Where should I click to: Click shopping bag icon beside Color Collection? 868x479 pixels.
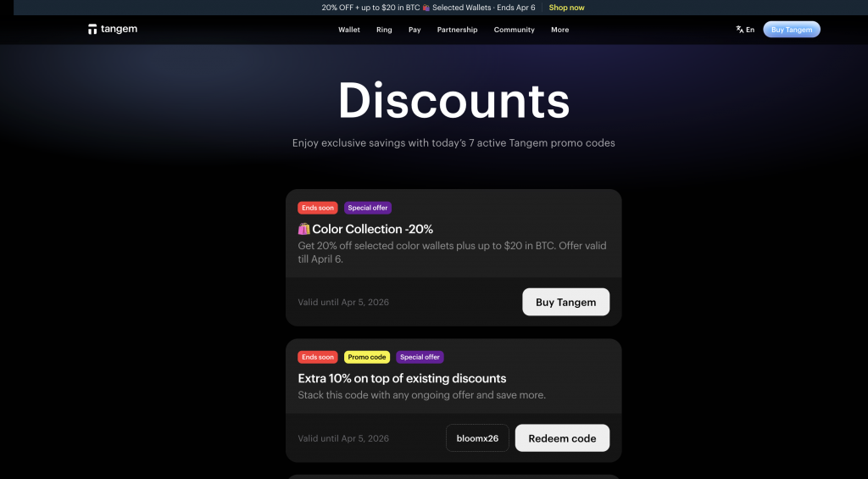pyautogui.click(x=304, y=229)
